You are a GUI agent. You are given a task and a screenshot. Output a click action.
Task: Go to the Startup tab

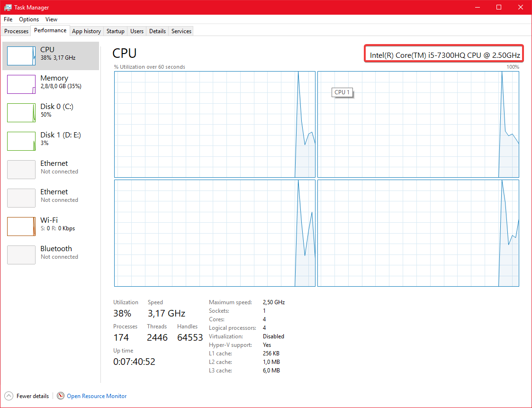[x=115, y=31]
